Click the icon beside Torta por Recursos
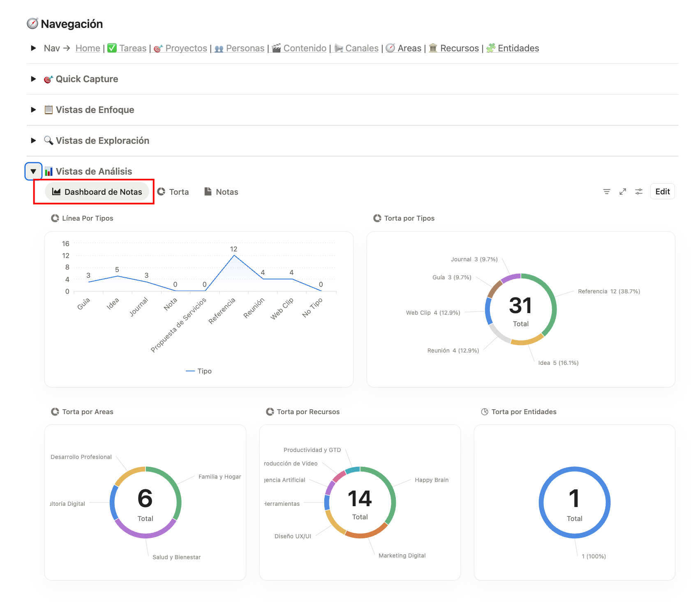This screenshot has width=700, height=604. point(270,412)
